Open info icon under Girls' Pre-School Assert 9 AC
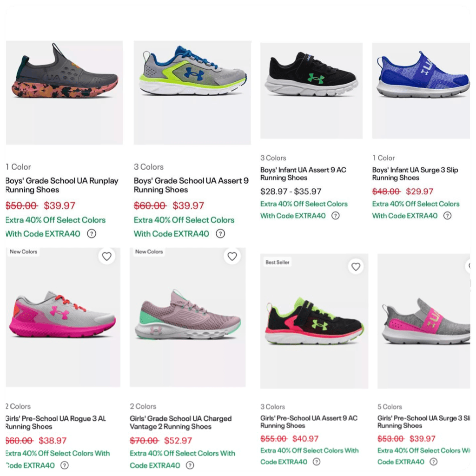The image size is (476, 476). 317,462
